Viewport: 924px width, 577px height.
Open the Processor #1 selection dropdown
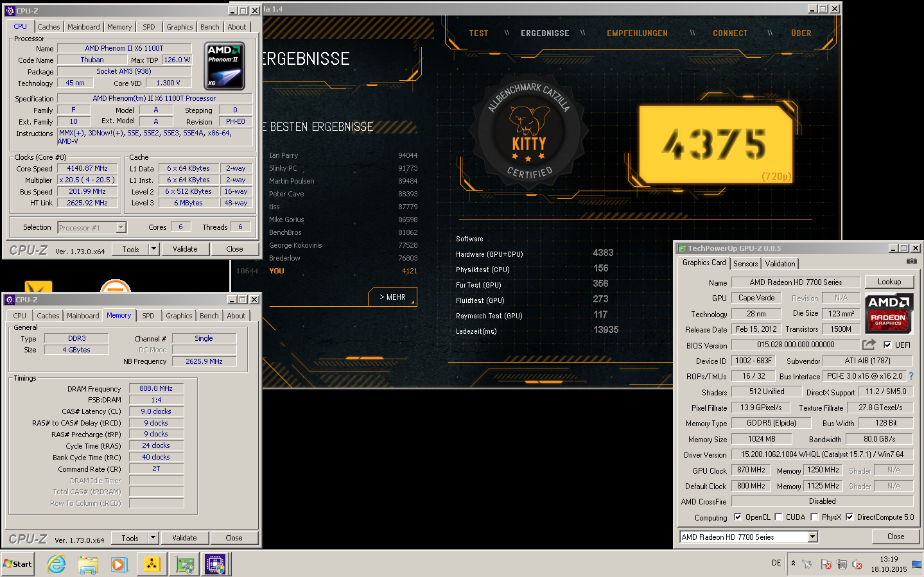[x=121, y=227]
